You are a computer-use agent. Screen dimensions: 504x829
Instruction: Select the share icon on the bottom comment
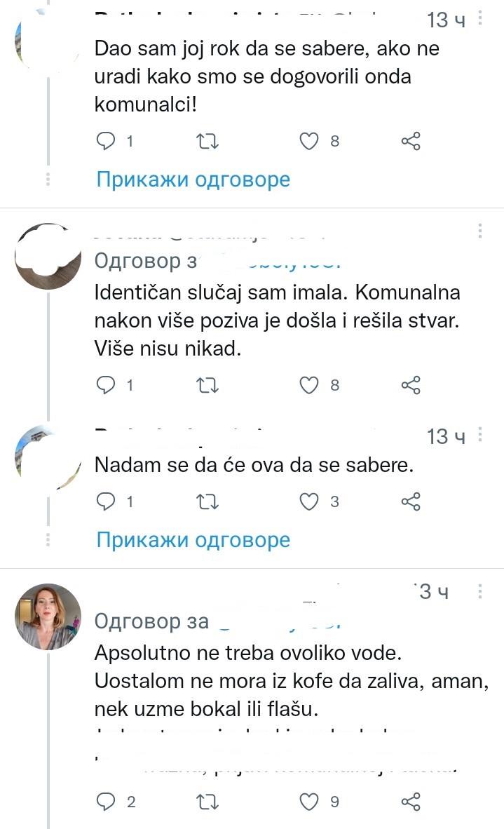[x=411, y=800]
